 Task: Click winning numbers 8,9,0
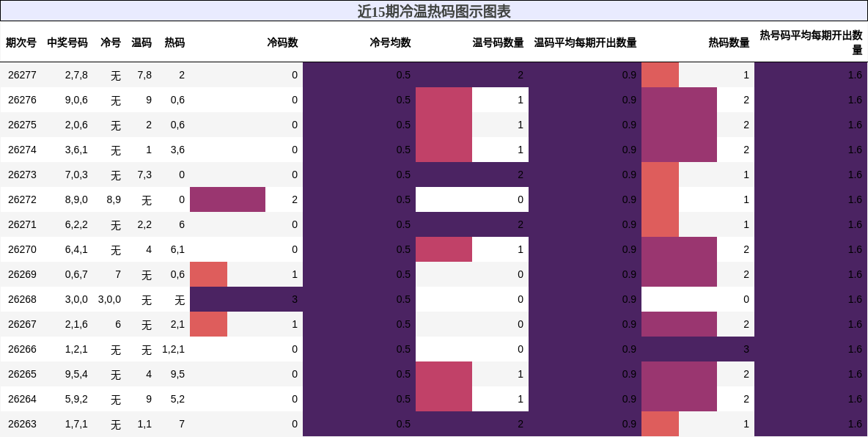click(76, 199)
